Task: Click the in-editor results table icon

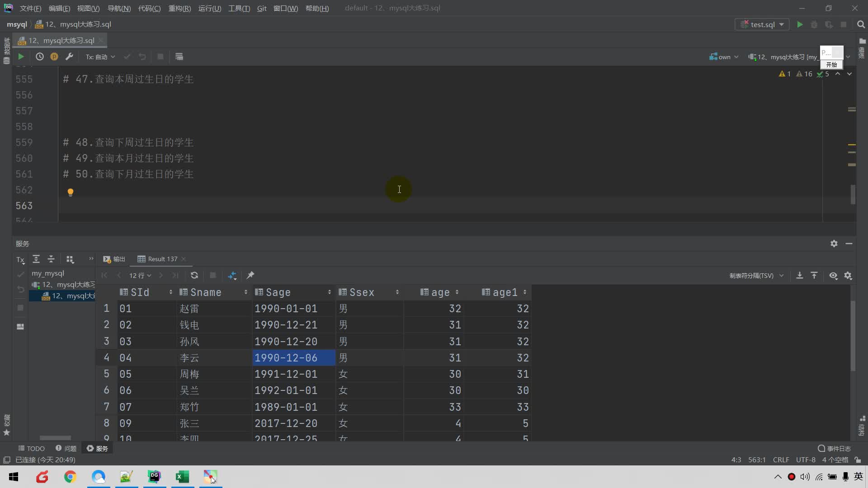Action: (179, 56)
